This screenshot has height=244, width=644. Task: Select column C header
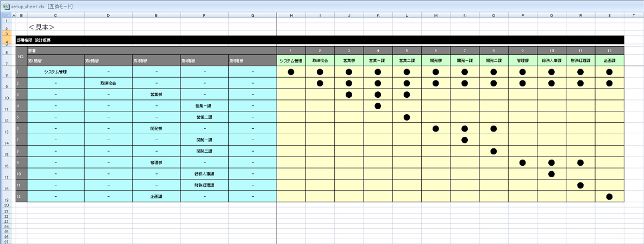55,15
